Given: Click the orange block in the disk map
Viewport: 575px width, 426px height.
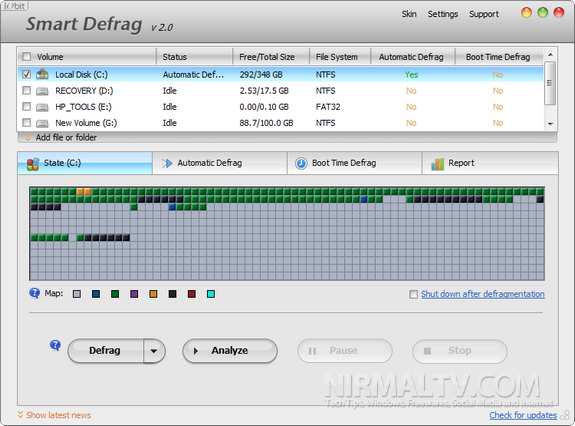Looking at the screenshot, I should click(x=84, y=191).
